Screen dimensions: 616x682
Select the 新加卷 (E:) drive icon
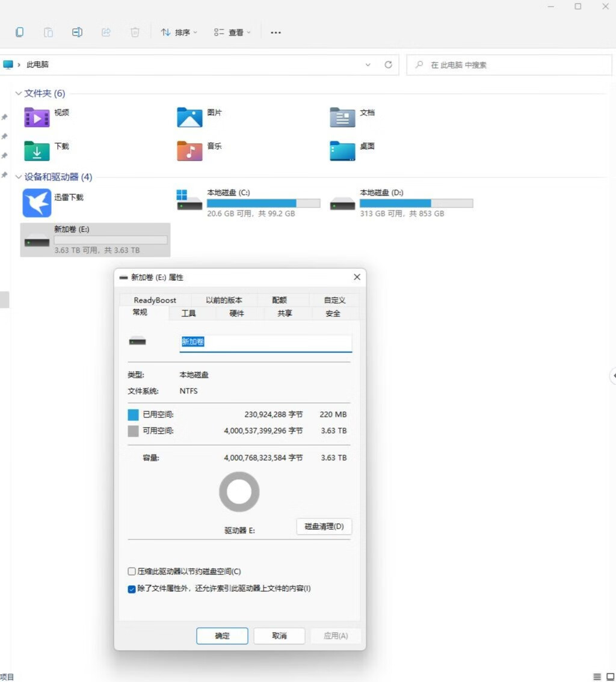37,241
